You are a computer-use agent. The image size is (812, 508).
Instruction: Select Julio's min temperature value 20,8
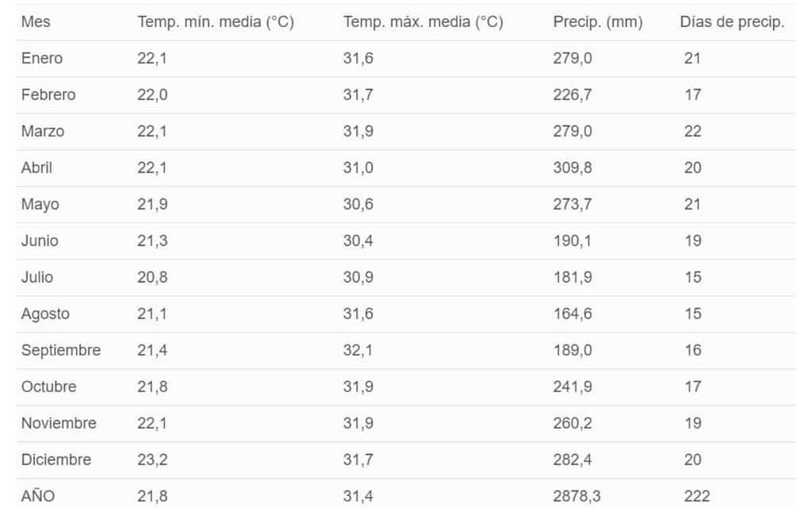pyautogui.click(x=152, y=277)
